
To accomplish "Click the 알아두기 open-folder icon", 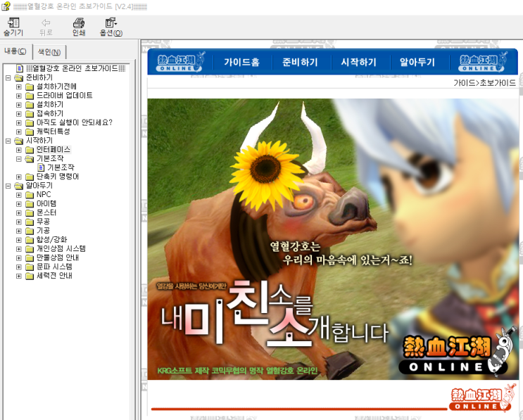I will (x=19, y=186).
